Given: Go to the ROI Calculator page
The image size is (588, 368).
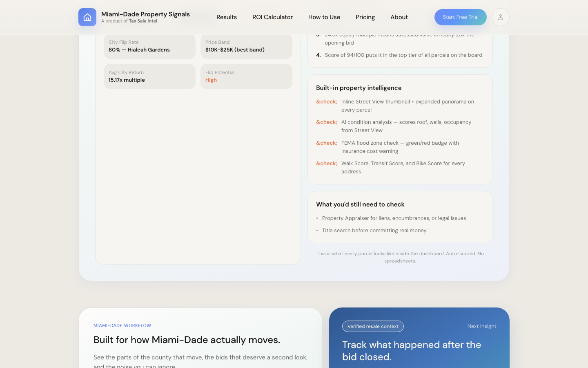Looking at the screenshot, I should click(x=272, y=17).
